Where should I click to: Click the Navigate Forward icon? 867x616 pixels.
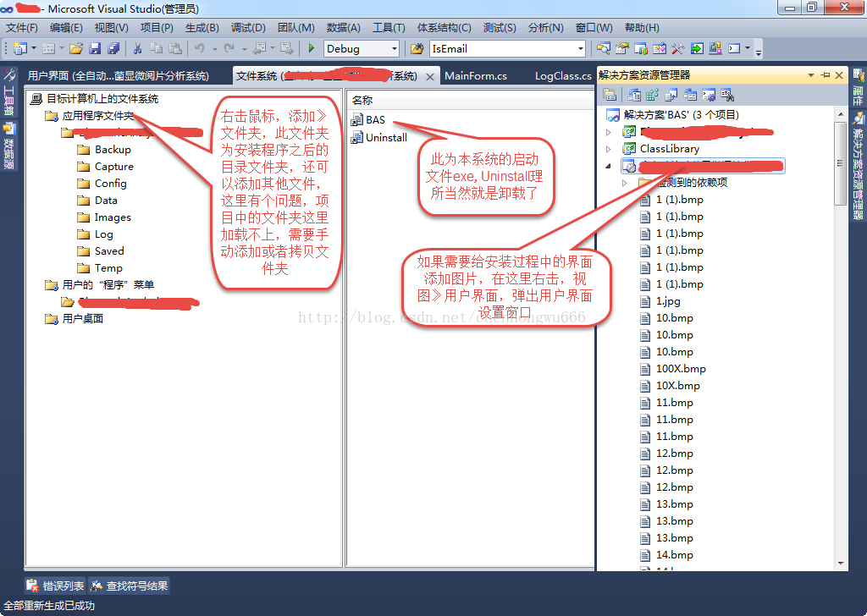[287, 48]
